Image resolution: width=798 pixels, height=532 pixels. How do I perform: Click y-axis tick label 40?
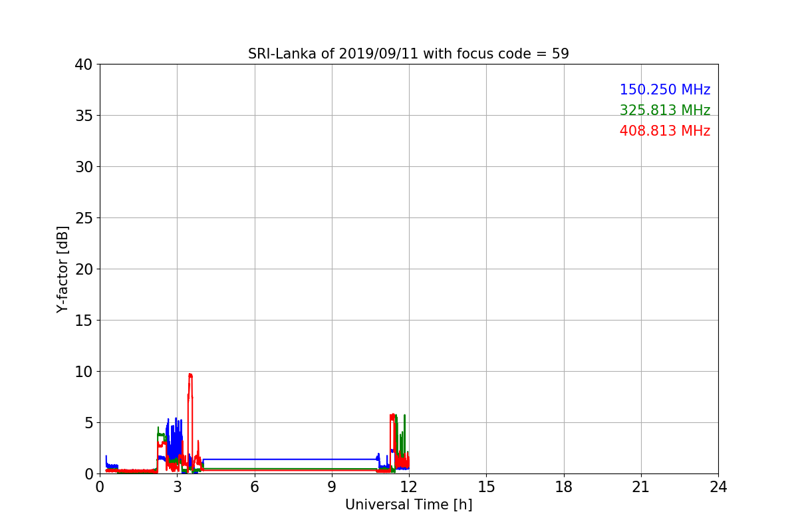click(84, 65)
